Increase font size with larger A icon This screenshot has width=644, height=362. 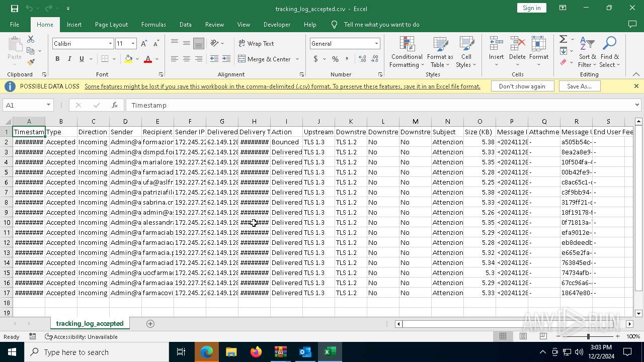coord(144,44)
